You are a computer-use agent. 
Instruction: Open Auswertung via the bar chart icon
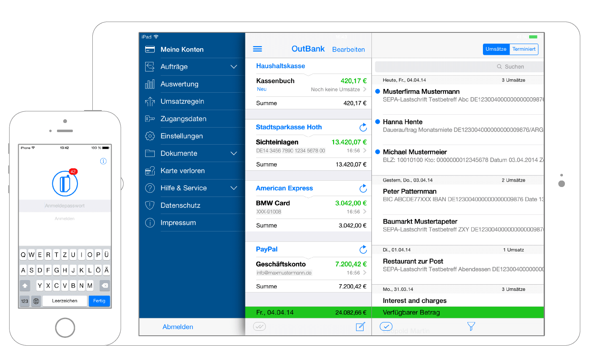tap(150, 84)
